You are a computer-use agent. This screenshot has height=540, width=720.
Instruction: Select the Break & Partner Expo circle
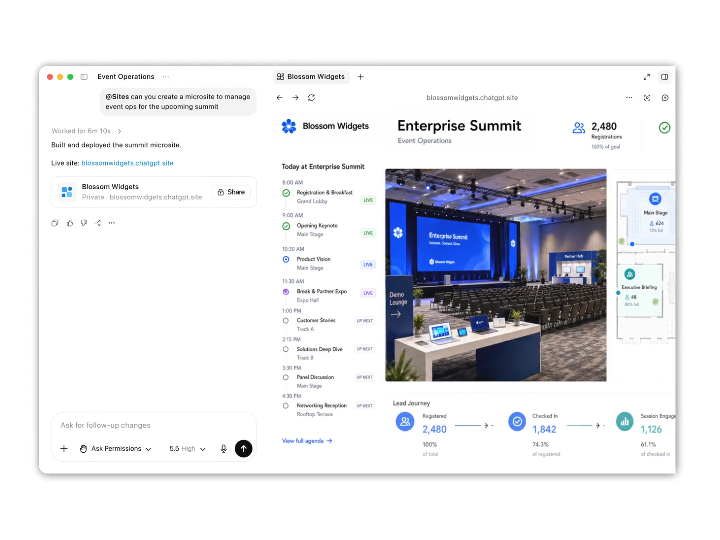click(286, 292)
